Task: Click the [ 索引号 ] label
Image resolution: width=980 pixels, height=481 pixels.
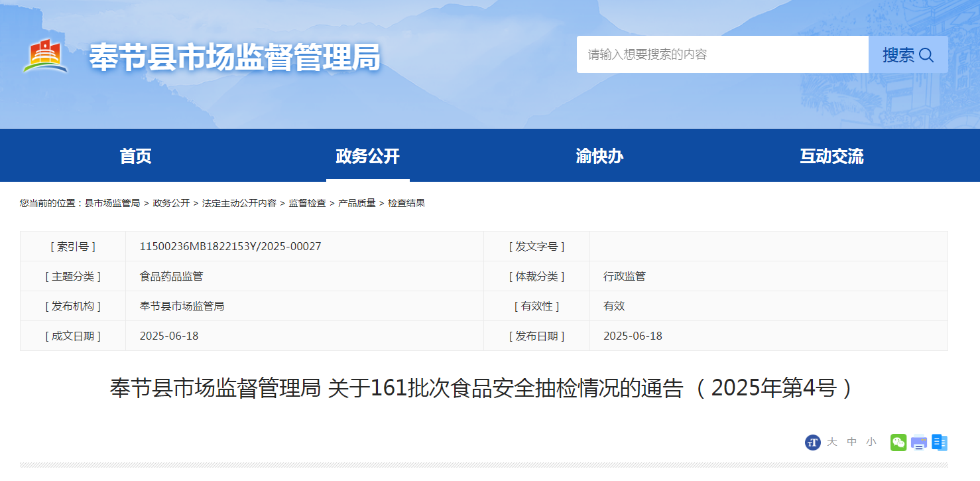Action: (x=73, y=246)
